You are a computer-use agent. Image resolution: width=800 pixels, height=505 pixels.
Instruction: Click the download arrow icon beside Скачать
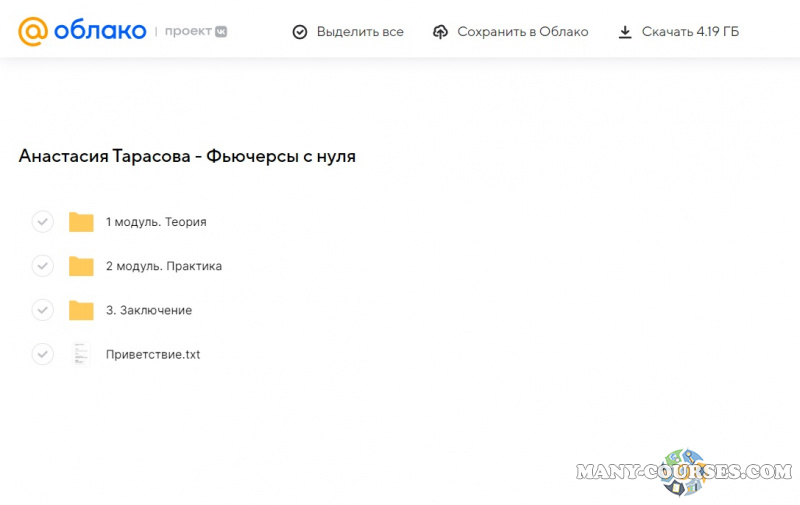click(625, 32)
